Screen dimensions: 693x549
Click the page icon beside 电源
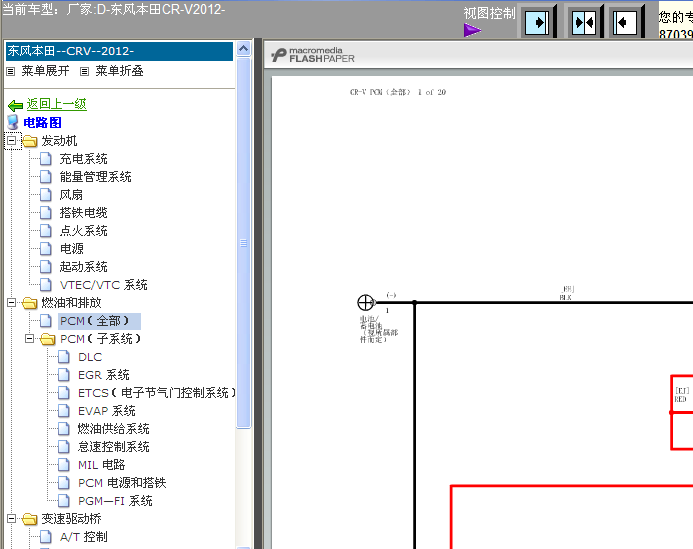tap(46, 249)
